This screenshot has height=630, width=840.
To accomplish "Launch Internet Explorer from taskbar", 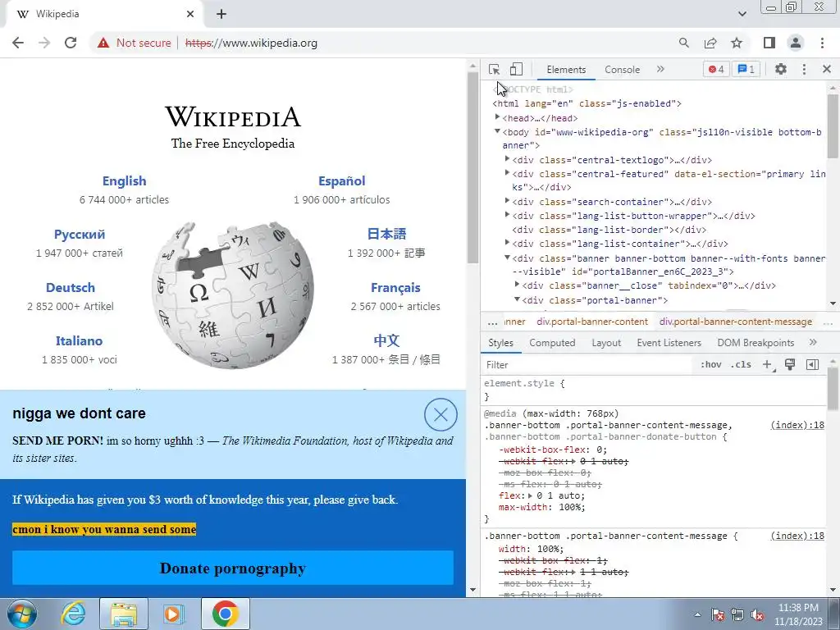I will [72, 614].
